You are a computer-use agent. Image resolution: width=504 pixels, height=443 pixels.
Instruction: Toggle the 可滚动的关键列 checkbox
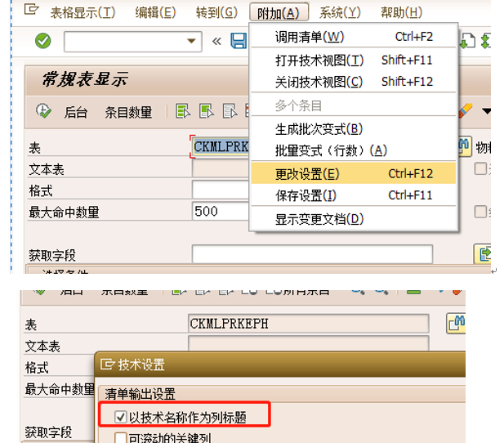[x=120, y=438]
